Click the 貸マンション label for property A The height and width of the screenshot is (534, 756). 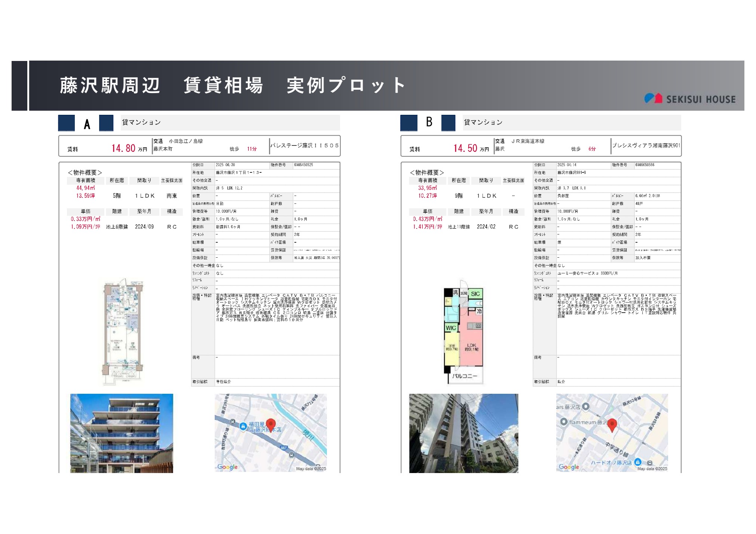141,122
